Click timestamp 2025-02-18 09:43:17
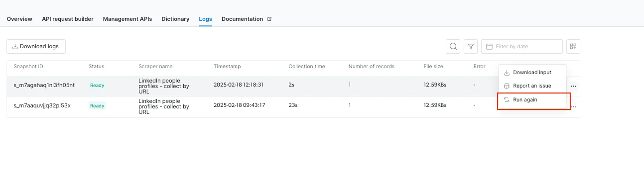The width and height of the screenshot is (644, 189). (x=240, y=105)
